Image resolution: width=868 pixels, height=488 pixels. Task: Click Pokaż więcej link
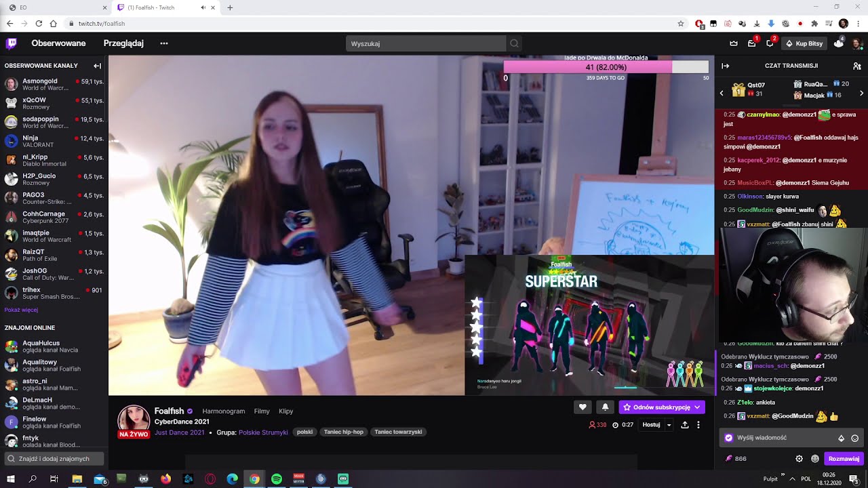[21, 310]
